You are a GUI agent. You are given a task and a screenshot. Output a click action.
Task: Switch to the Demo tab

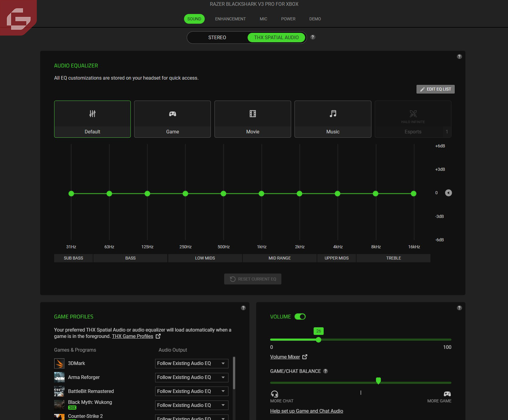[x=315, y=19]
